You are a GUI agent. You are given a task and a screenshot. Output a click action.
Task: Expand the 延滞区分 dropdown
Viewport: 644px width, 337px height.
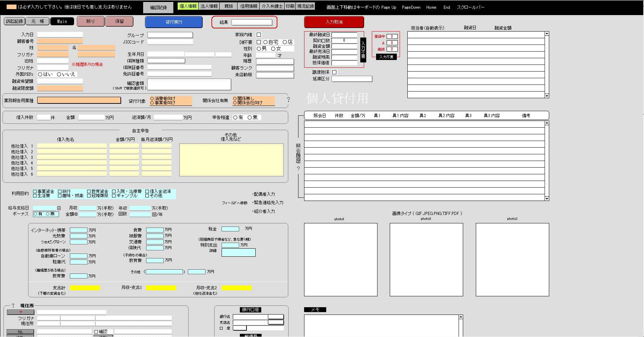351,79
